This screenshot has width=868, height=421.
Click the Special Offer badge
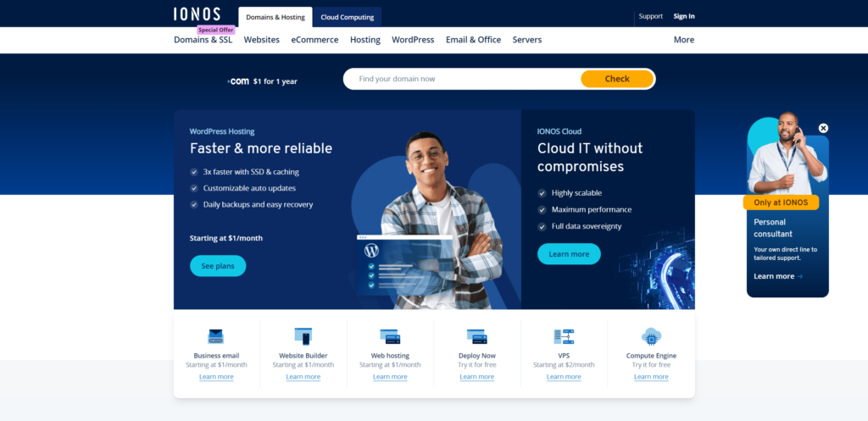tap(216, 30)
